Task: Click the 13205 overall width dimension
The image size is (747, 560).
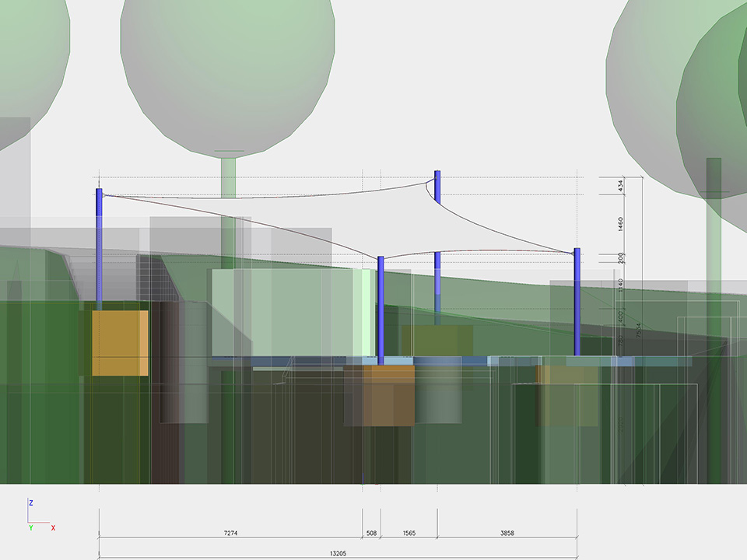Action: tap(337, 555)
